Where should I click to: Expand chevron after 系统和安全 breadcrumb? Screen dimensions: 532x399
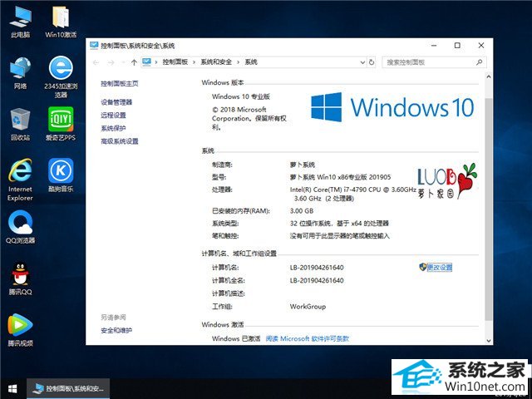pyautogui.click(x=239, y=62)
